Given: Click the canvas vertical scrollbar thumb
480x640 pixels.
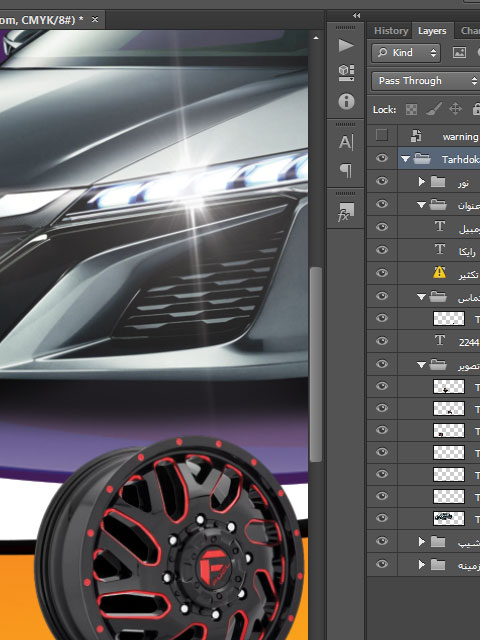Looking at the screenshot, I should [x=316, y=364].
